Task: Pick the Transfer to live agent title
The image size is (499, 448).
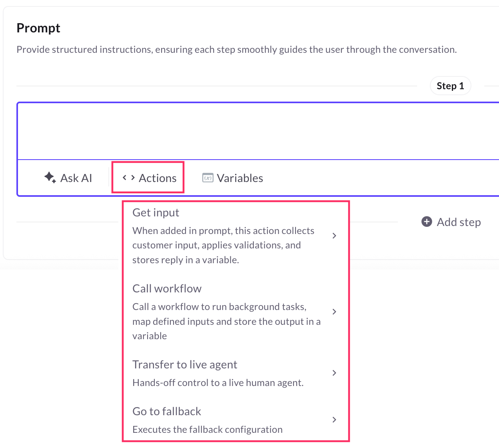Action: 185,365
